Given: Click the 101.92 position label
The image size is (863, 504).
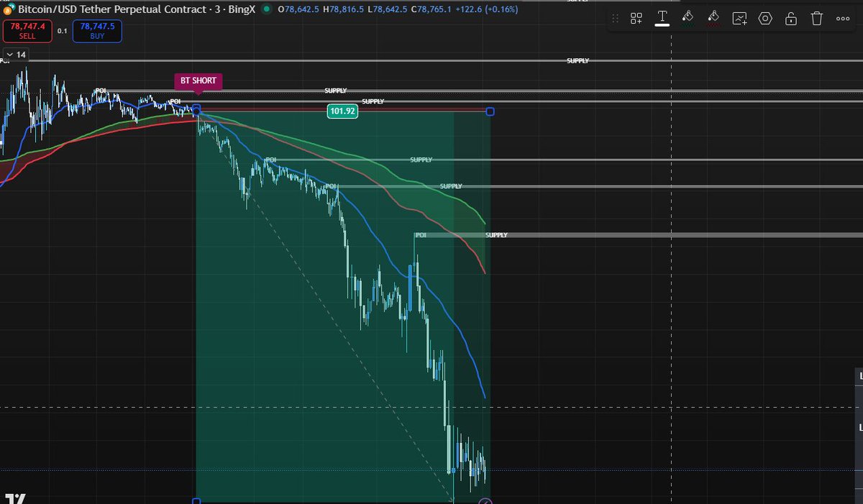Looking at the screenshot, I should 342,111.
